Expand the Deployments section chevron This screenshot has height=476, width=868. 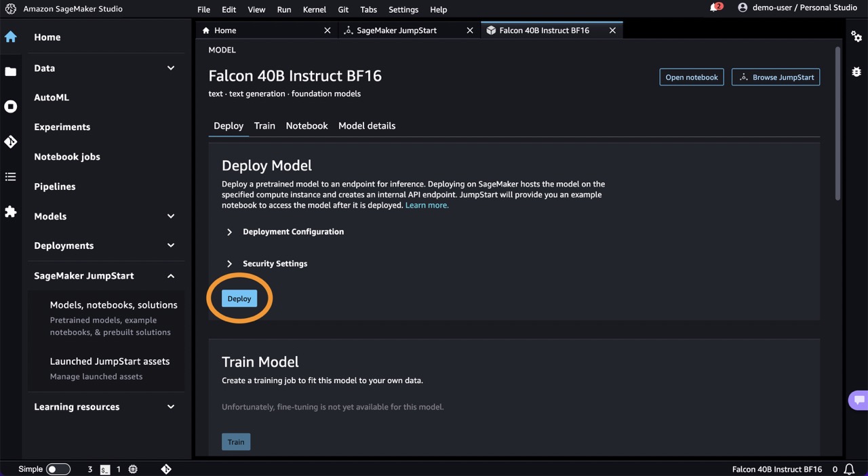click(171, 245)
